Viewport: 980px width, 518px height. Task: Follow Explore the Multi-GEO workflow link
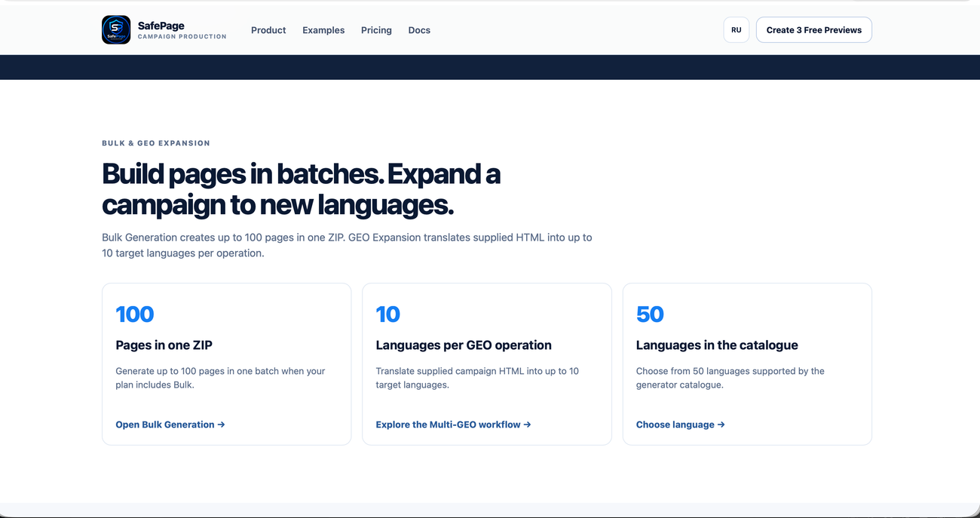tap(454, 425)
